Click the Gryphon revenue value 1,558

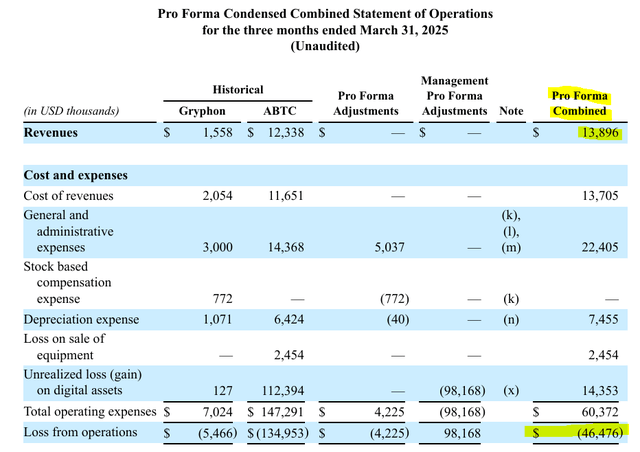(218, 132)
